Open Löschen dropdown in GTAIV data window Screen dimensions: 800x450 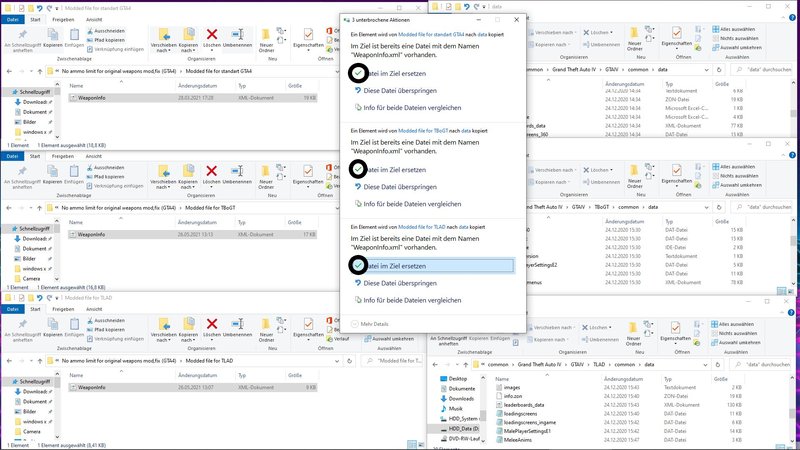611,33
